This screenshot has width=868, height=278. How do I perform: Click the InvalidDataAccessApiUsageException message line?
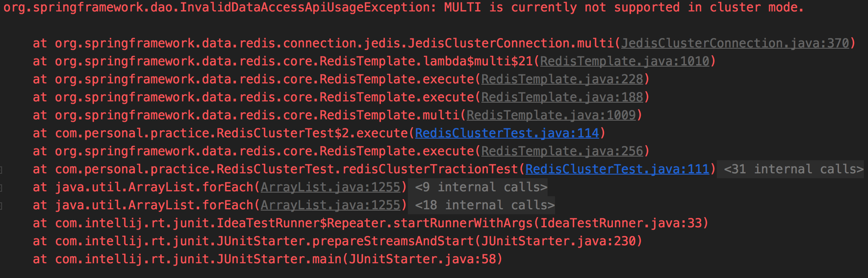click(x=403, y=7)
